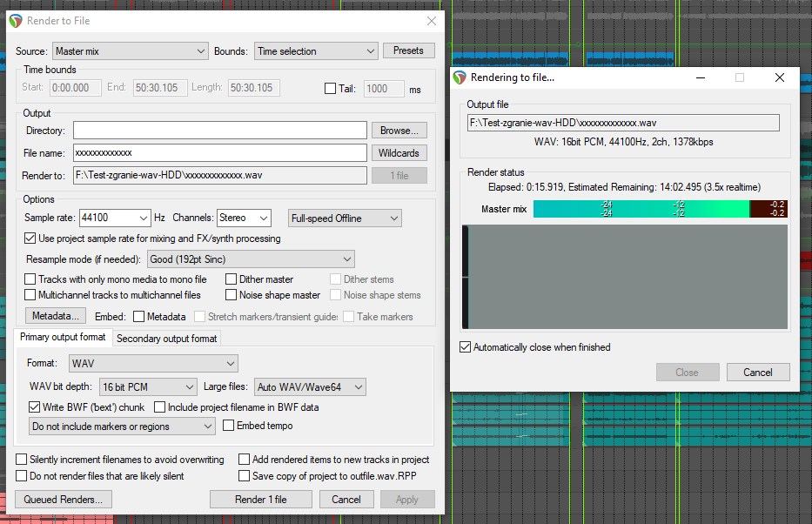This screenshot has width=812, height=524.
Task: Disable Automatically close when finished
Action: click(x=466, y=347)
